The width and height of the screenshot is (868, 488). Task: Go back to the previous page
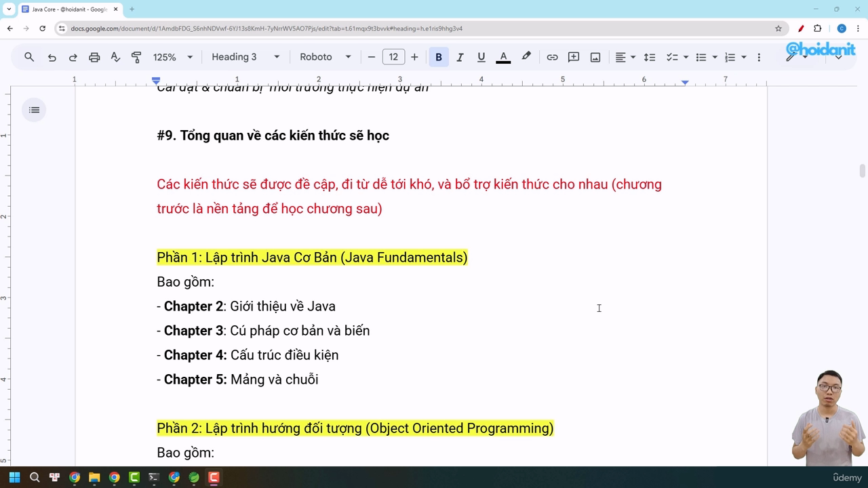click(9, 28)
